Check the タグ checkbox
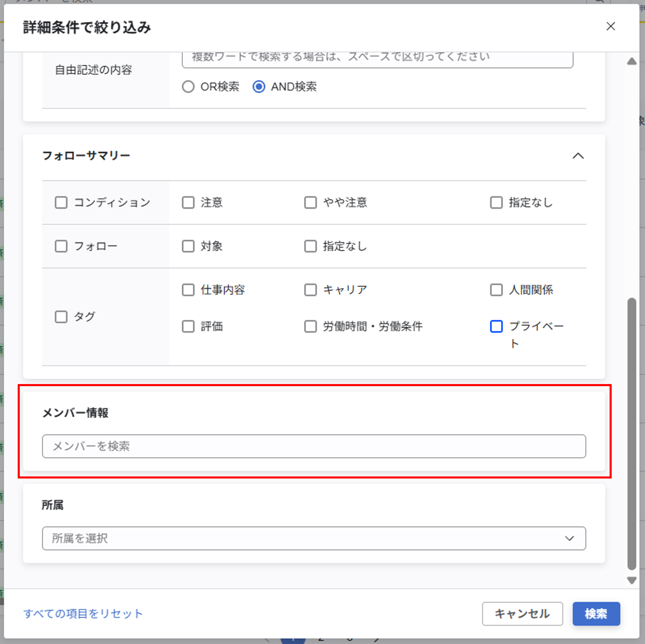 click(61, 317)
